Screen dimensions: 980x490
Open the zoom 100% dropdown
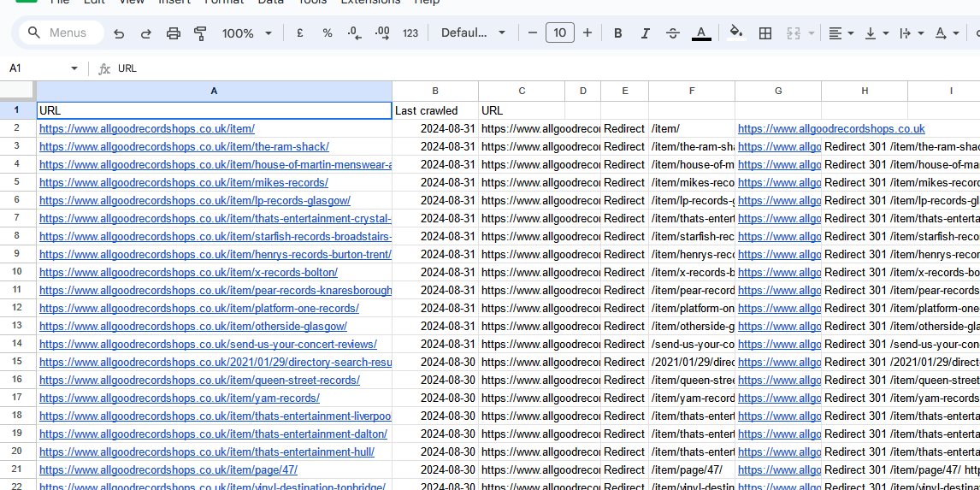(x=247, y=33)
